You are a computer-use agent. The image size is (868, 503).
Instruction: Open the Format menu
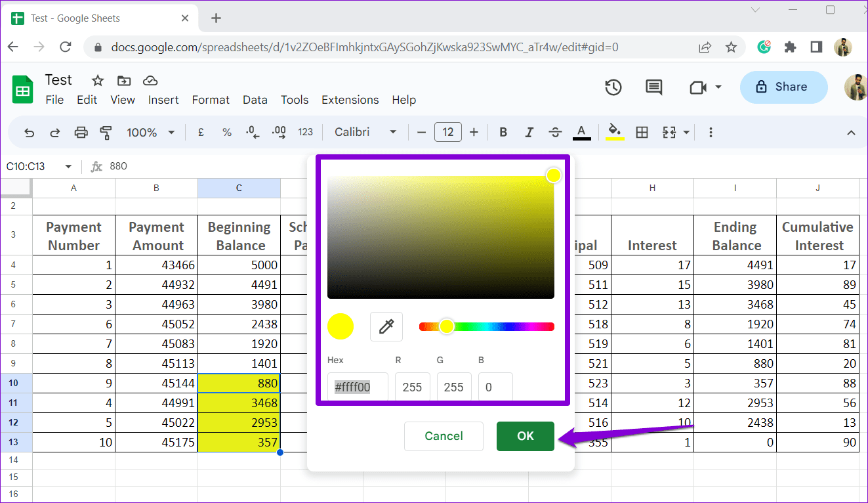pyautogui.click(x=211, y=100)
